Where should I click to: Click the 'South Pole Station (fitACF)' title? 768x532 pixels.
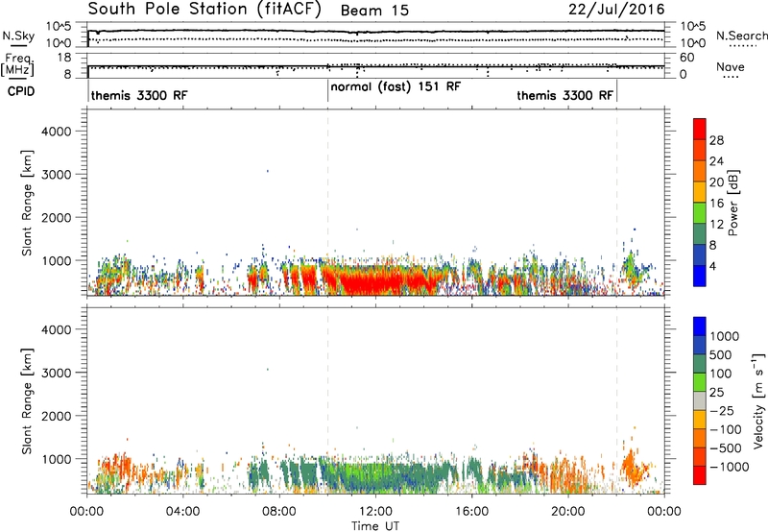tap(204, 10)
